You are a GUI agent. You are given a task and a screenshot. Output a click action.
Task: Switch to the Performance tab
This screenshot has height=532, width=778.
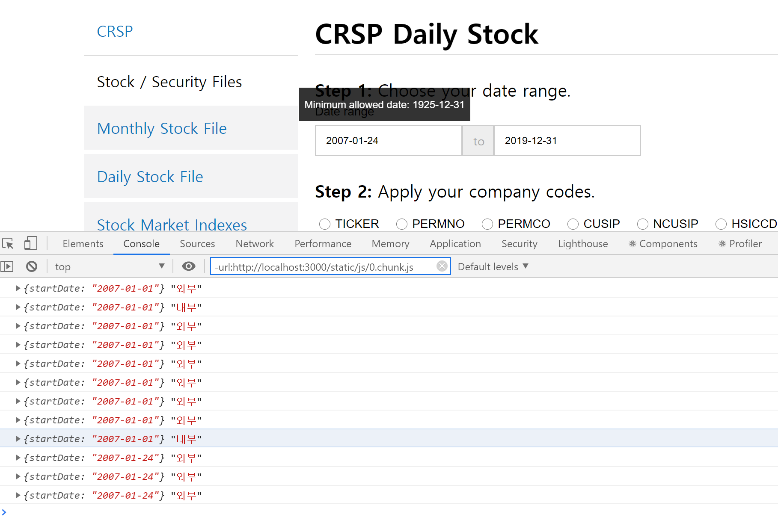[x=323, y=244]
